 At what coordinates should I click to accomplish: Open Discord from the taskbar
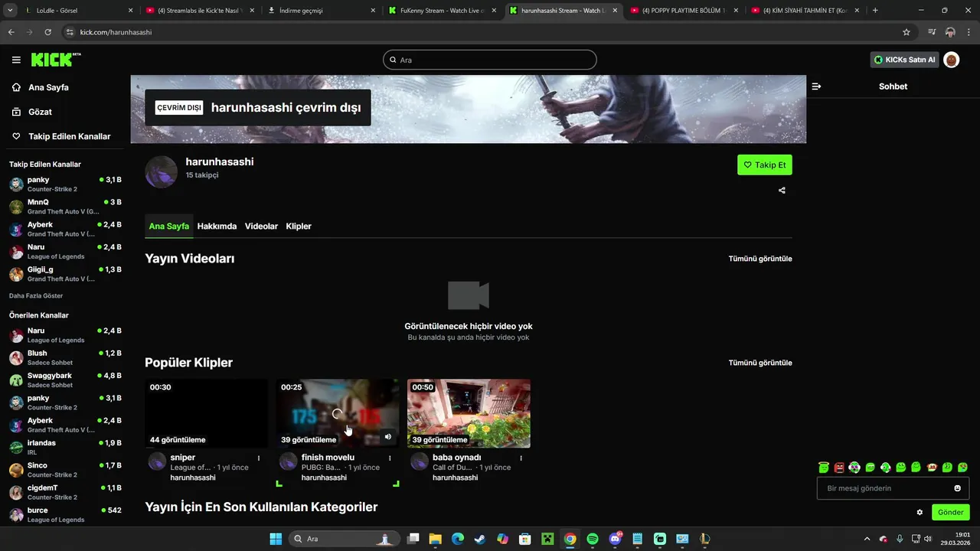pyautogui.click(x=615, y=539)
